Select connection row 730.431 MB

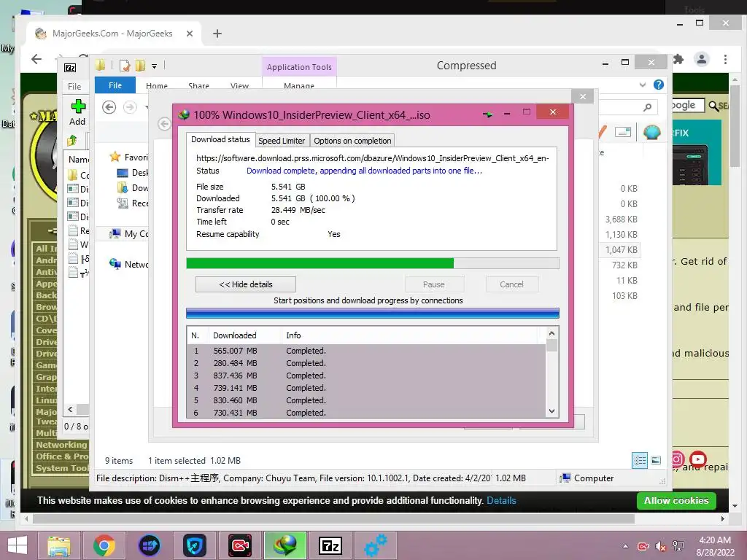[366, 413]
